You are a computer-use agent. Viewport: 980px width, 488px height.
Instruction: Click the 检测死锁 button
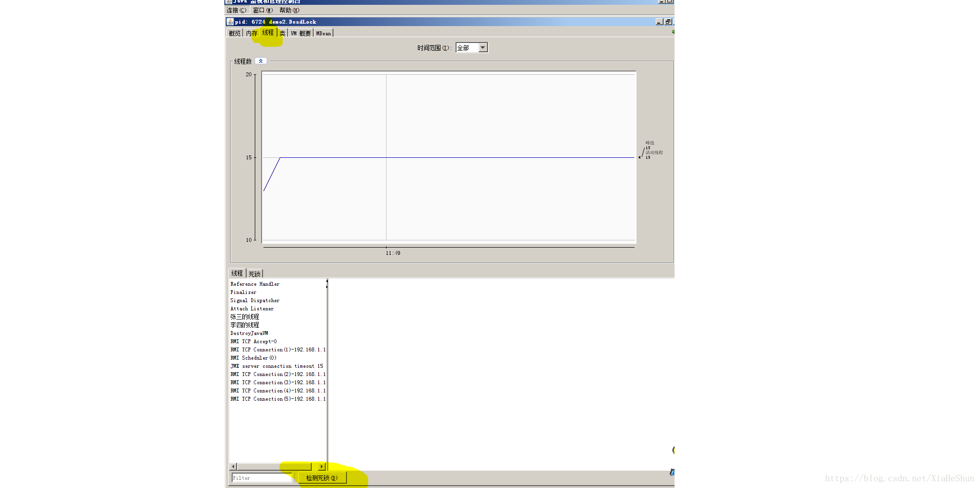click(x=322, y=478)
